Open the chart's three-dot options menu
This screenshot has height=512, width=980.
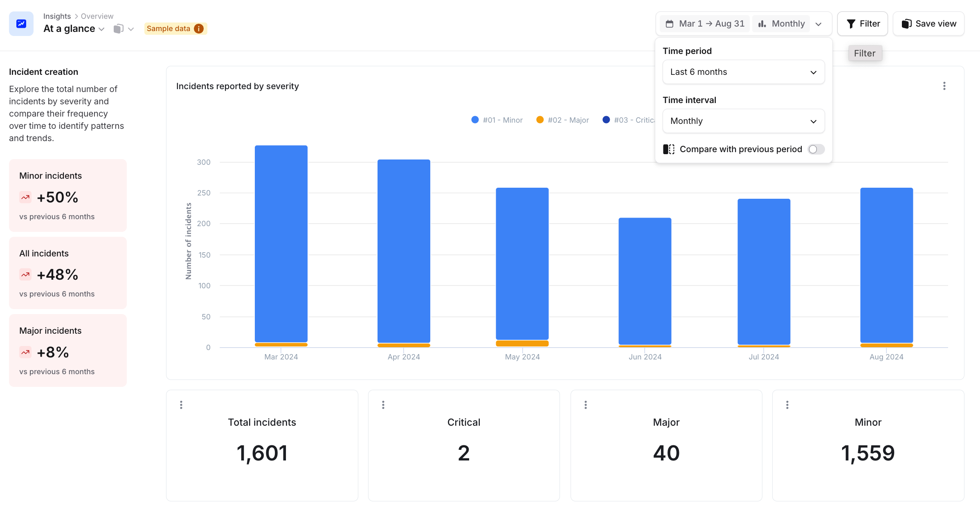coord(944,86)
